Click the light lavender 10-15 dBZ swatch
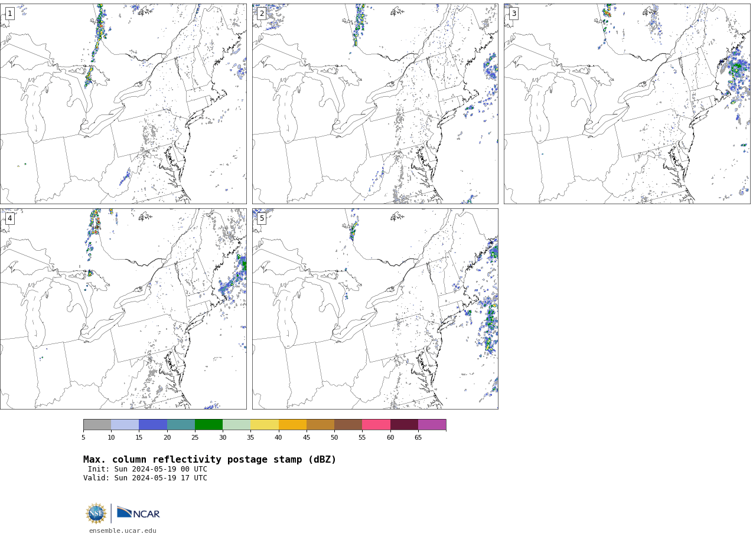Image resolution: width=756 pixels, height=537 pixels. tap(125, 425)
